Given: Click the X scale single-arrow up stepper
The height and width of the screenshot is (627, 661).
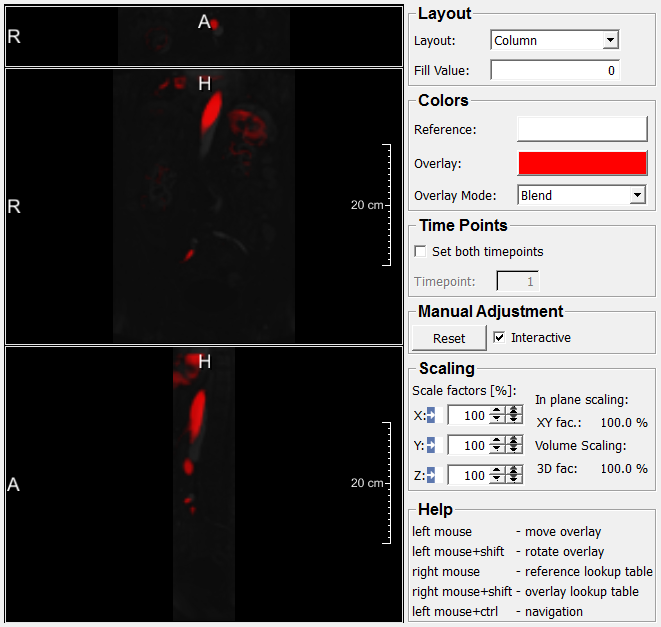Looking at the screenshot, I should click(497, 411).
